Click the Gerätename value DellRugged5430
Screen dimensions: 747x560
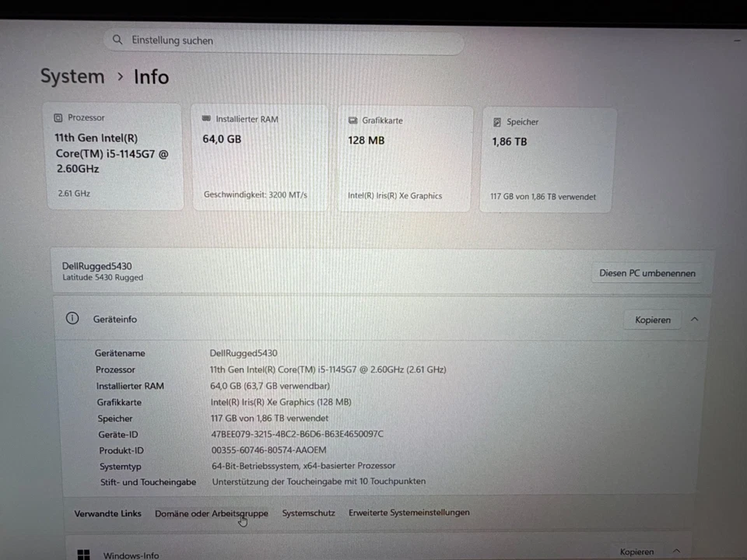244,353
